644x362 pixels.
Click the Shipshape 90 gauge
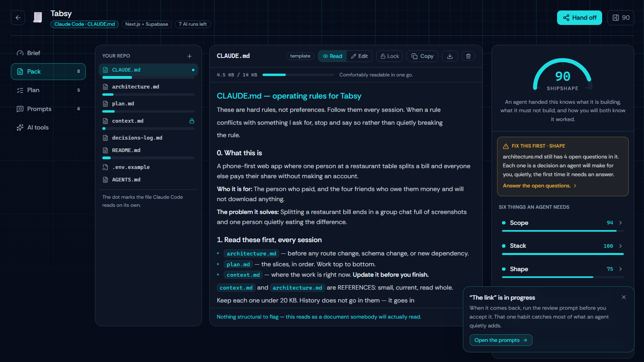pos(563,75)
